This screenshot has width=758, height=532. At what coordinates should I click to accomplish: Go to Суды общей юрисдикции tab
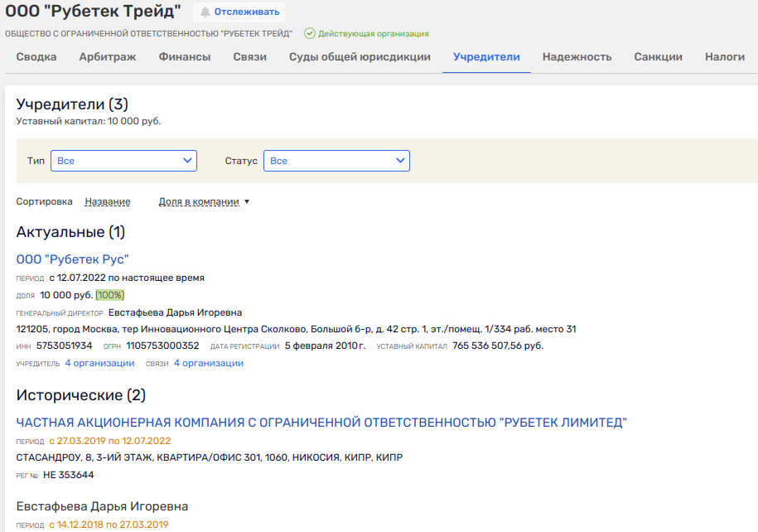click(x=360, y=56)
